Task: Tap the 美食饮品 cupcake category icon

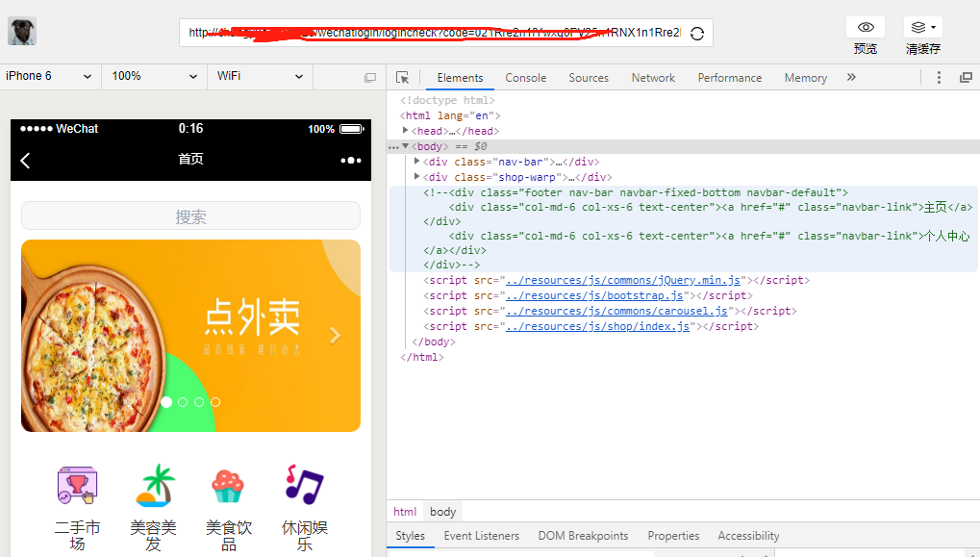Action: tap(228, 486)
